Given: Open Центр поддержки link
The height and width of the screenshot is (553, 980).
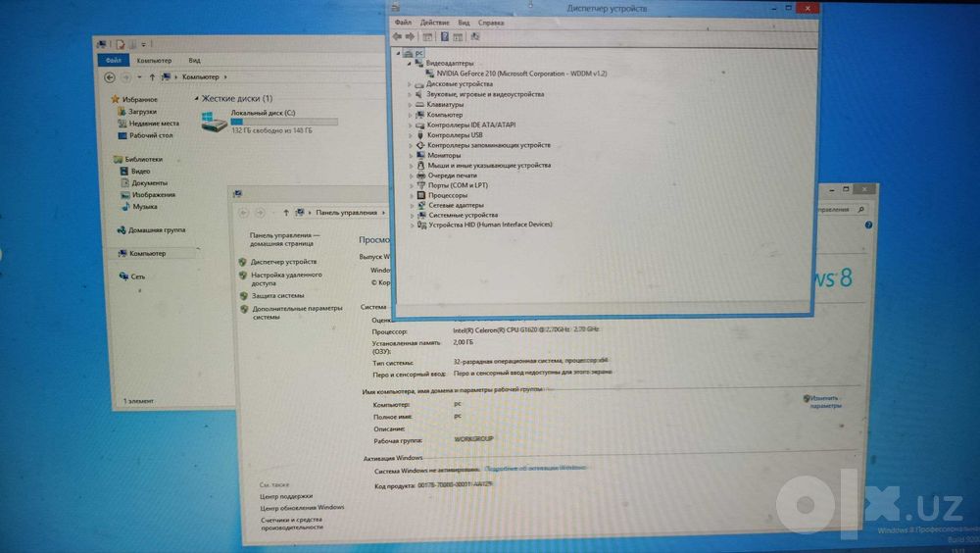Looking at the screenshot, I should (x=285, y=496).
